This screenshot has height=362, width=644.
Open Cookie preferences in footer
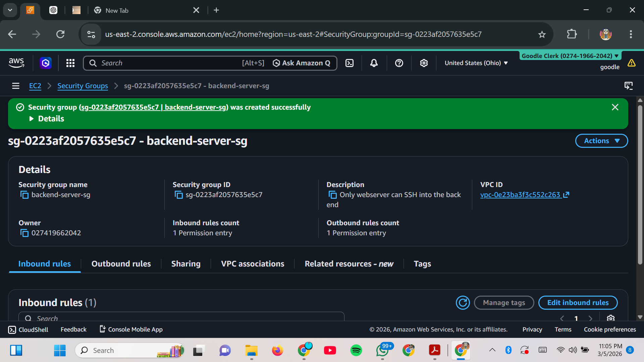610,329
